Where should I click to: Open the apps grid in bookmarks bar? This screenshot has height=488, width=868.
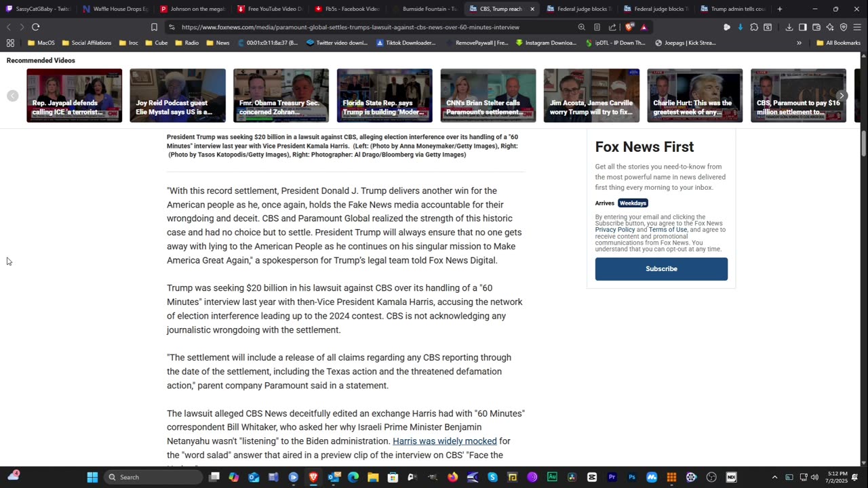click(x=10, y=43)
